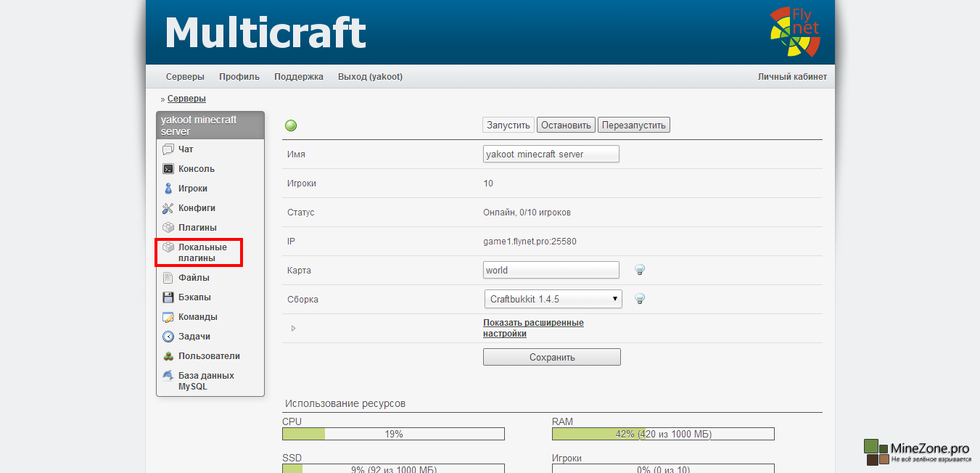This screenshot has height=473, width=980.
Task: Expand the advanced settings triangle arrow
Action: 293,329
